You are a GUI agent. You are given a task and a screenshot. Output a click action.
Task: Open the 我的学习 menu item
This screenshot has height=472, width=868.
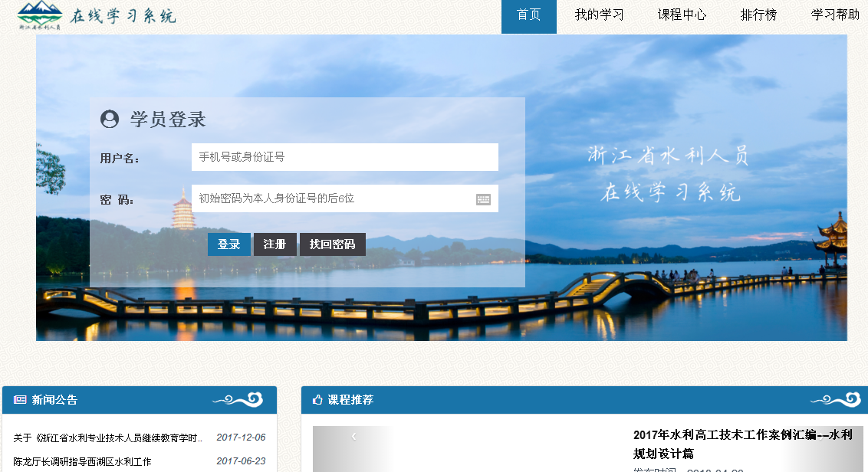[599, 15]
